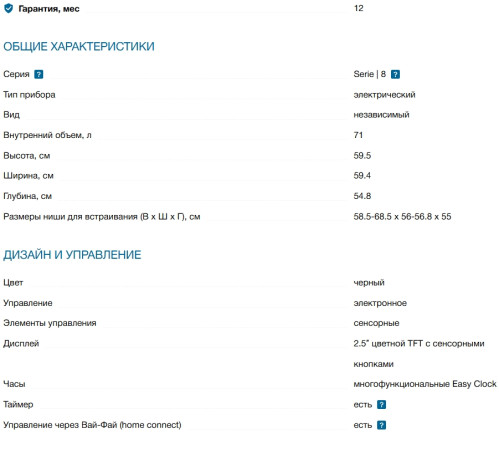Click the многофункциональные Easy Clock value
The image size is (499, 450).
pyautogui.click(x=425, y=384)
